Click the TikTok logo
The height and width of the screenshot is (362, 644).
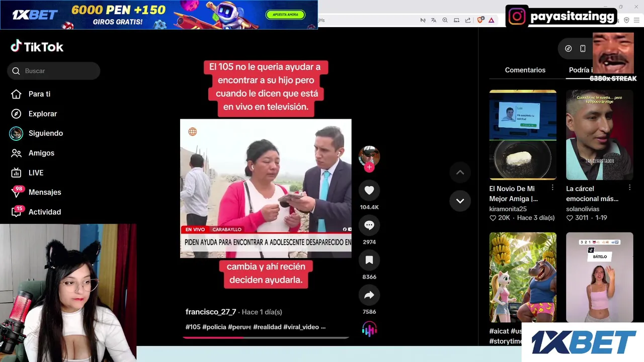[37, 47]
